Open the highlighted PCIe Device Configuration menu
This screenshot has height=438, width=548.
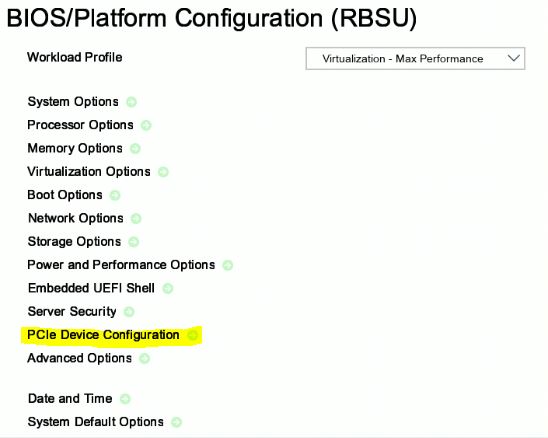point(103,335)
